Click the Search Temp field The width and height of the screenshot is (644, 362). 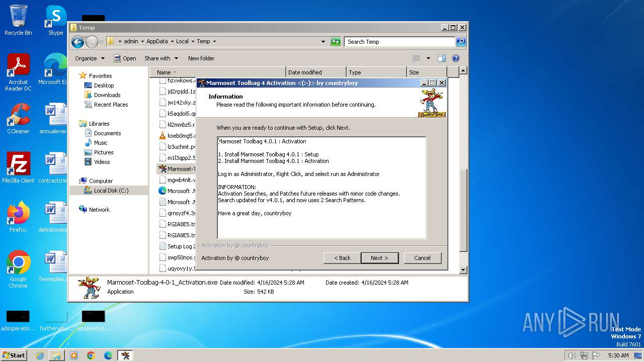pyautogui.click(x=400, y=42)
